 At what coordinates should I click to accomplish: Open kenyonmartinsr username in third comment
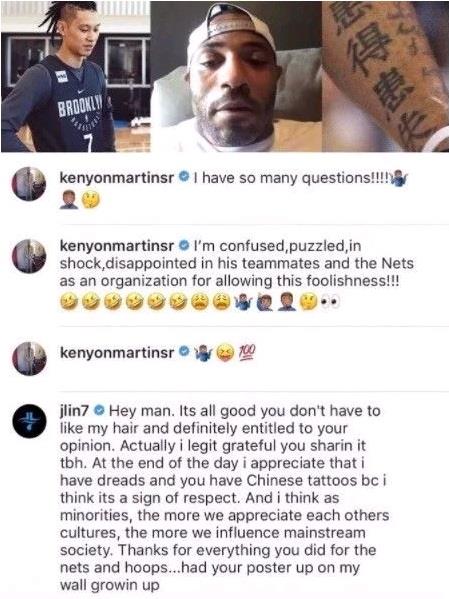pos(117,352)
